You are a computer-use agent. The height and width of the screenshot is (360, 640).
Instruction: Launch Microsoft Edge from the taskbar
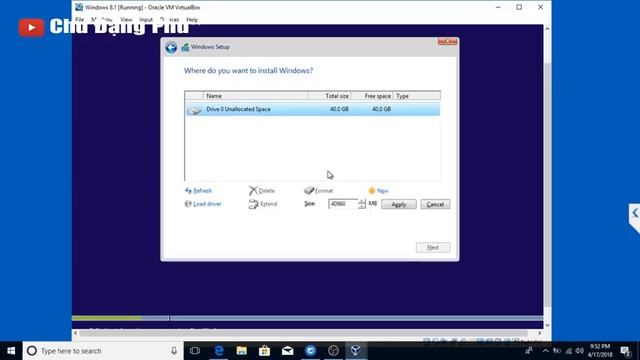pos(219,351)
